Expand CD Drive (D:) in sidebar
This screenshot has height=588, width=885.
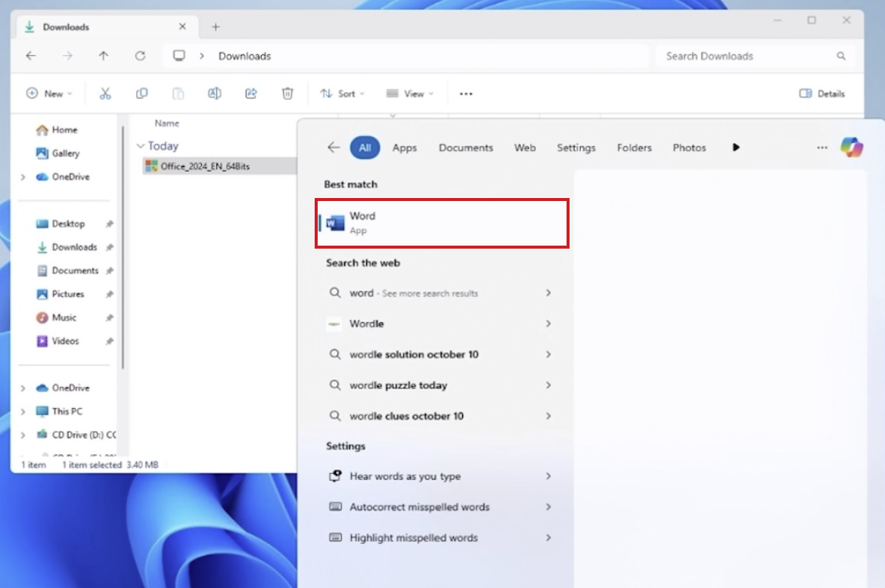[x=23, y=435]
